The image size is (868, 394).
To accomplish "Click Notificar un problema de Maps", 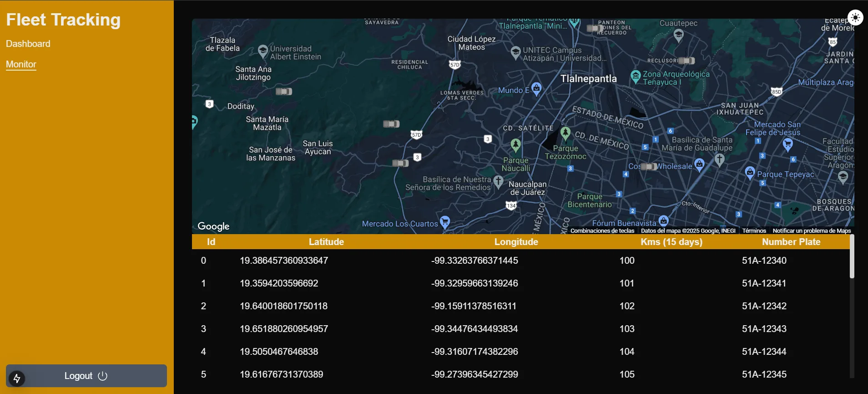I will pyautogui.click(x=812, y=230).
